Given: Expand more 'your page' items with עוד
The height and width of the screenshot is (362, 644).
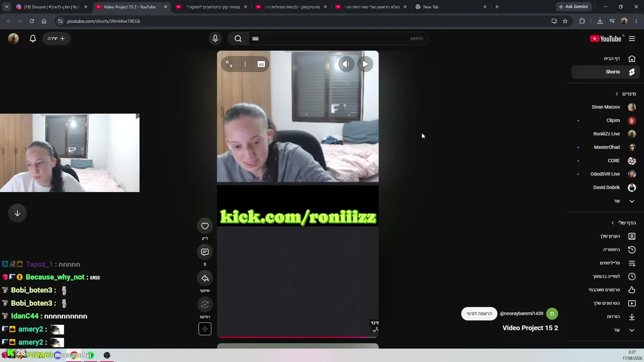Looking at the screenshot, I should tap(605, 330).
